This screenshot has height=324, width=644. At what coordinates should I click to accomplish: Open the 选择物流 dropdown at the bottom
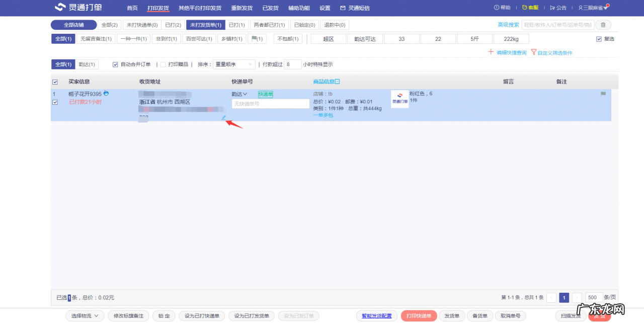point(85,315)
